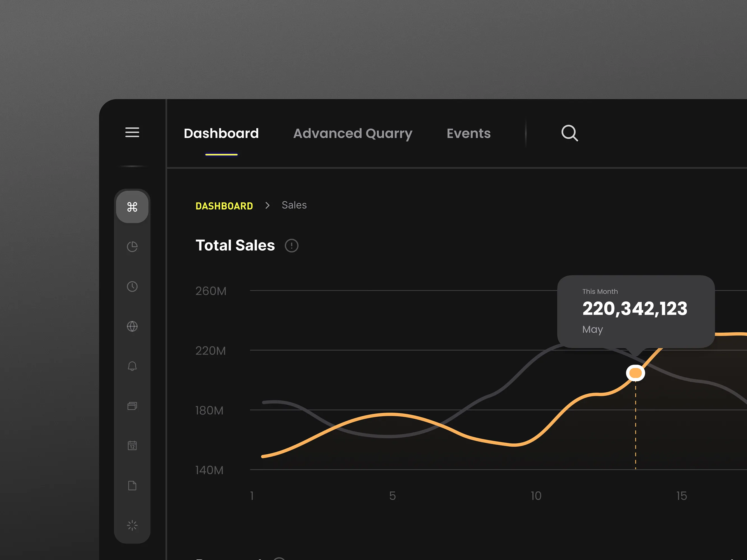Switch to the Advanced Quarry tab
This screenshot has width=747, height=560.
coord(352,133)
